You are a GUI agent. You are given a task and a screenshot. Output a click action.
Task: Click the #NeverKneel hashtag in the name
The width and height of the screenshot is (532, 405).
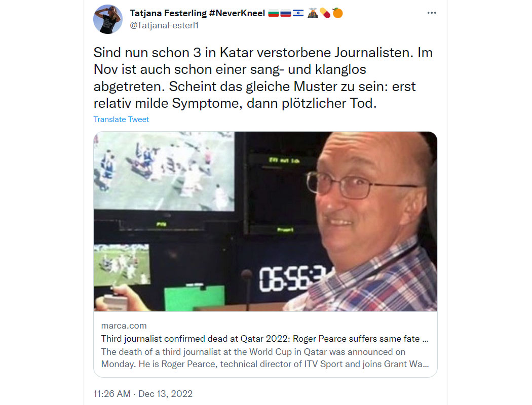point(237,13)
